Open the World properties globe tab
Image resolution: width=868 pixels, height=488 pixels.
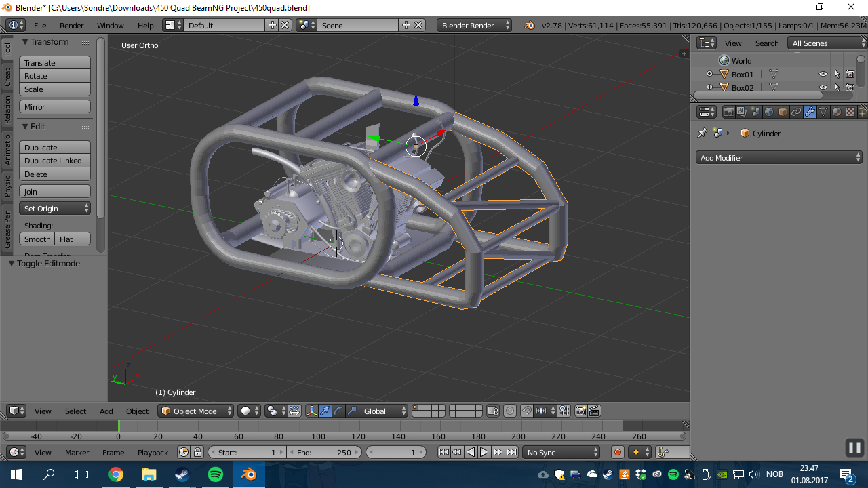[769, 112]
